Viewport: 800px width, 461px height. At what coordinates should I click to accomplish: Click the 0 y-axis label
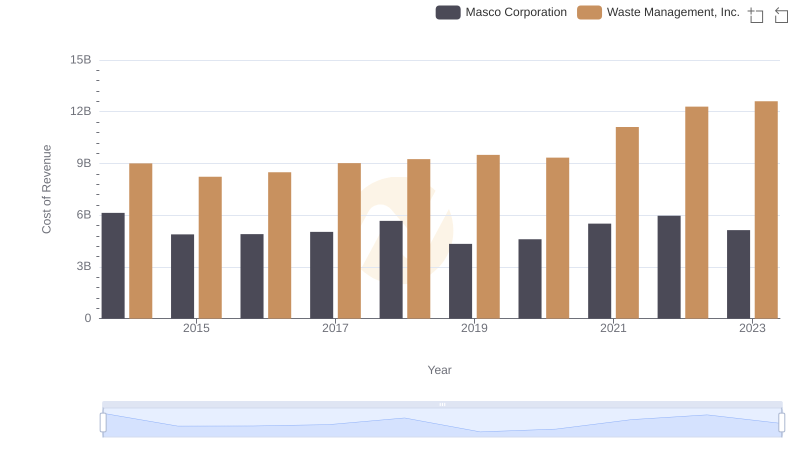[x=88, y=318]
